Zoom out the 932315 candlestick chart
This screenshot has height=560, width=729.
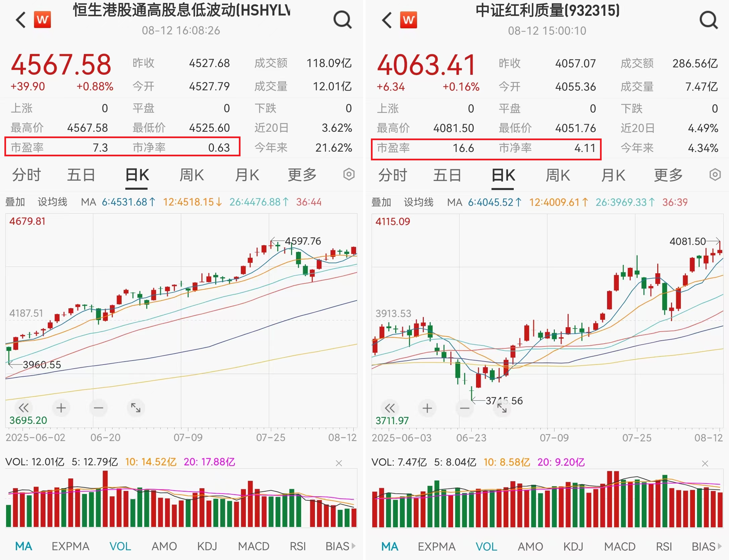[465, 408]
